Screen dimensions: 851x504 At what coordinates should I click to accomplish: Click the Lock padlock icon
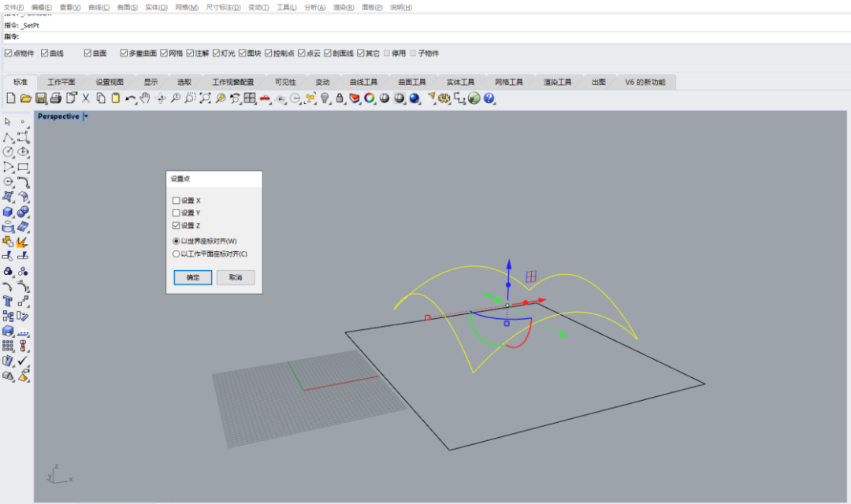[x=340, y=98]
